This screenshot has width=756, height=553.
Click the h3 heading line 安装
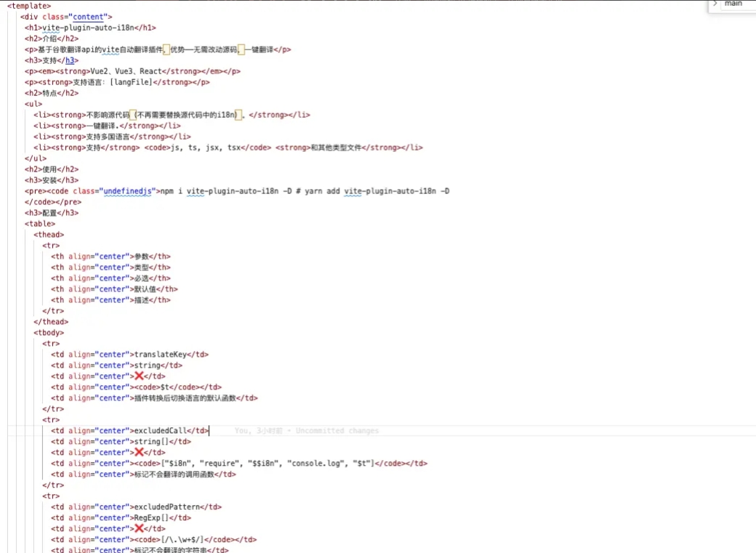coord(52,180)
